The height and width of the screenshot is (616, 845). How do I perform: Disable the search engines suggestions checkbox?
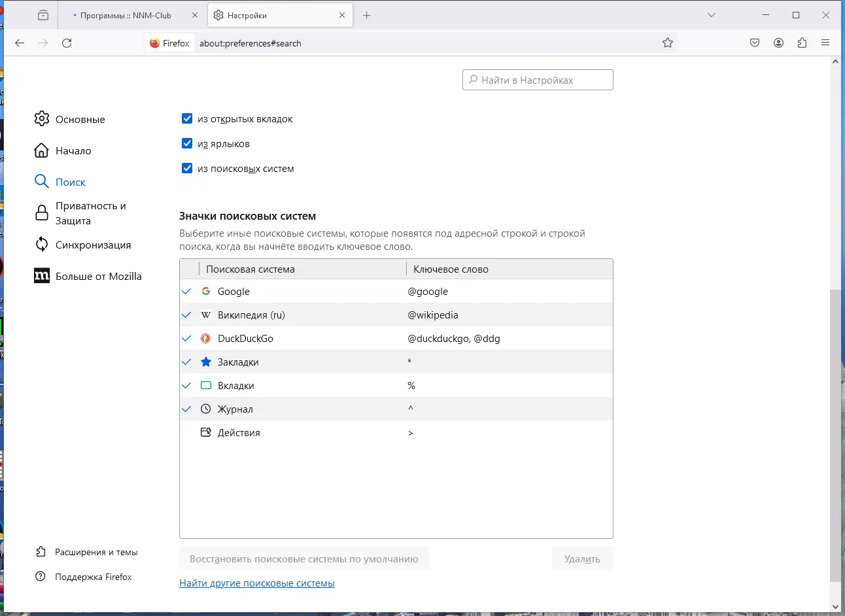[187, 168]
